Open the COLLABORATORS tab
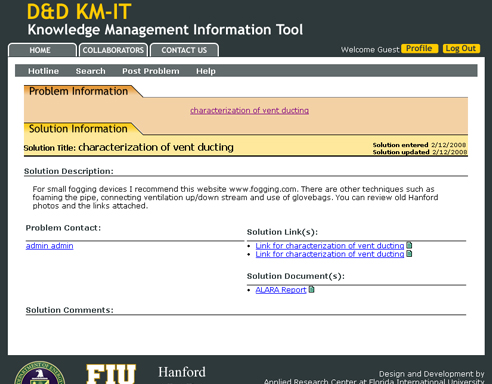 113,50
